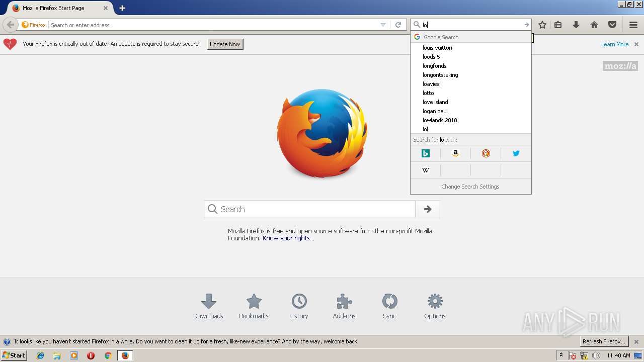Open a new tab

[x=122, y=8]
